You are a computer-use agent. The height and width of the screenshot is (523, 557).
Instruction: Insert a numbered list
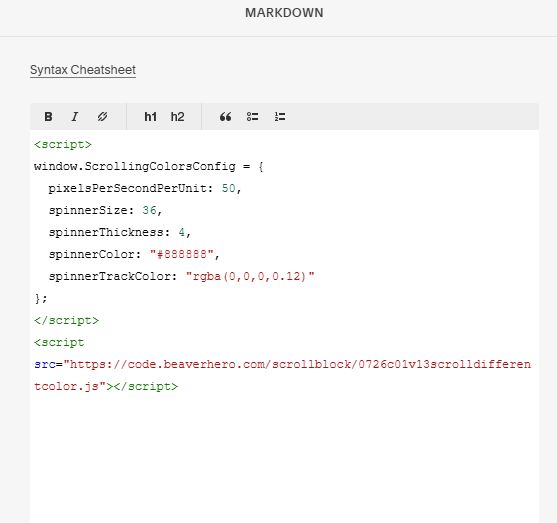click(280, 117)
